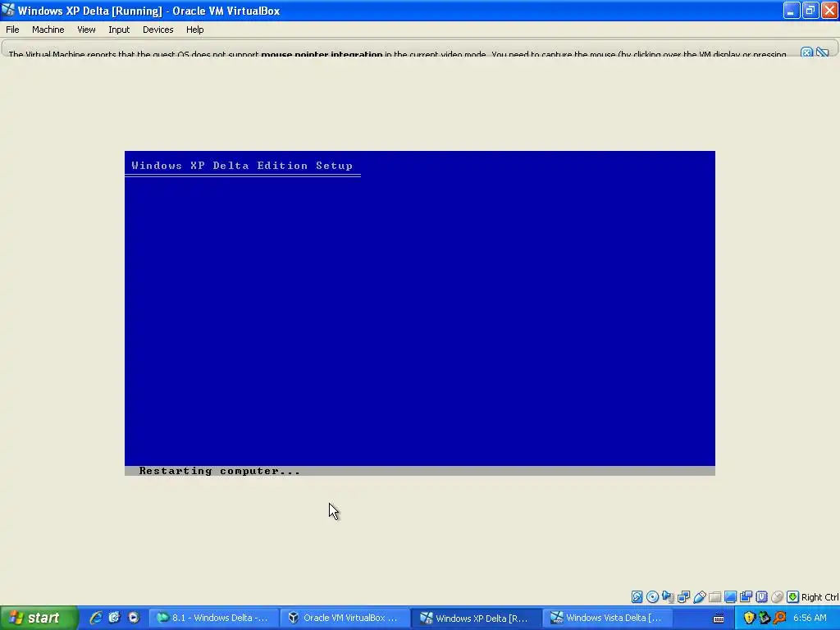Viewport: 840px width, 630px height.
Task: Minimize the VirtualBox VM window
Action: click(792, 10)
